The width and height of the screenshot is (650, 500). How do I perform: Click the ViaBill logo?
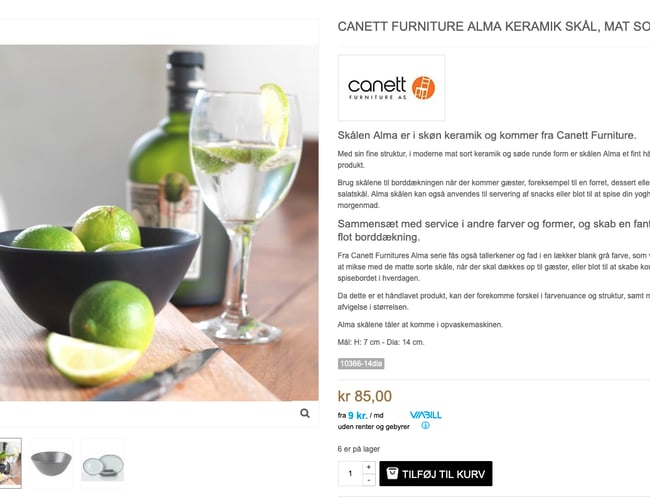click(425, 414)
